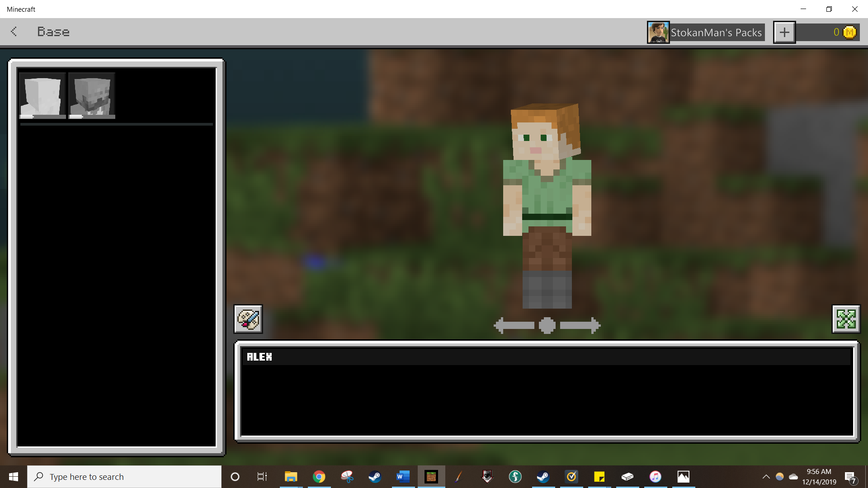868x488 pixels.
Task: Select the gray Alex skin thumbnail
Action: (92, 95)
